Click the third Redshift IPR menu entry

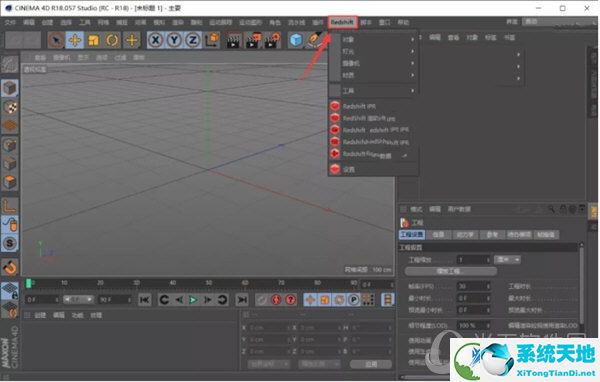point(373,130)
